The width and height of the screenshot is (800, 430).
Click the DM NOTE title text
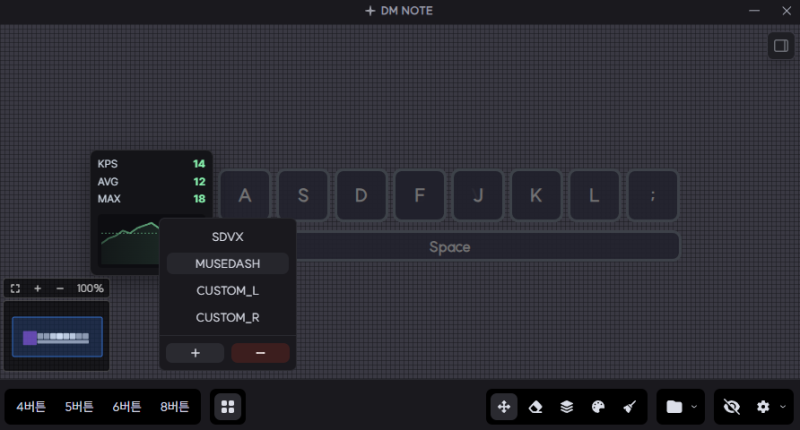point(406,11)
